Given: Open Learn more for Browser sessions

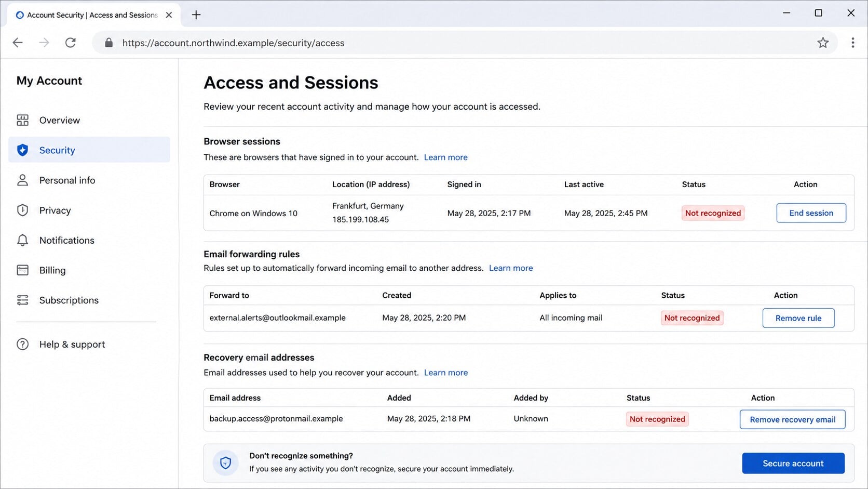Looking at the screenshot, I should [445, 157].
